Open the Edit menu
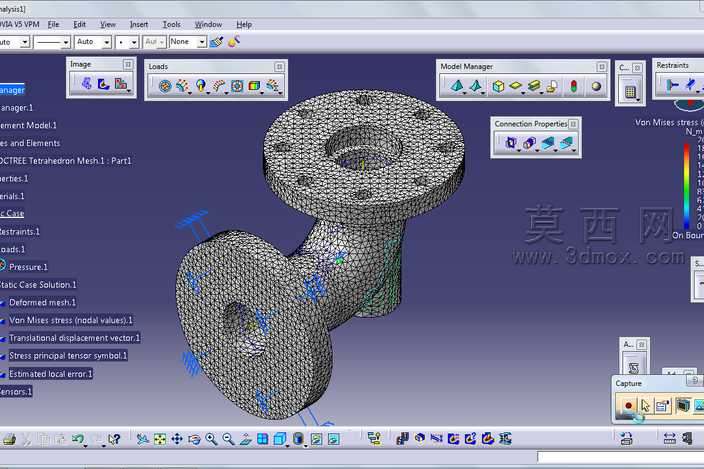Image resolution: width=704 pixels, height=469 pixels. click(79, 24)
